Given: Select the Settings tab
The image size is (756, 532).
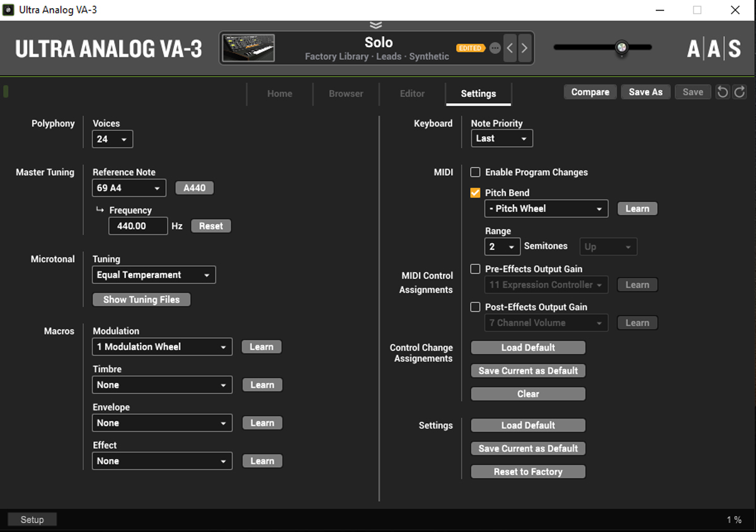Looking at the screenshot, I should tap(478, 93).
